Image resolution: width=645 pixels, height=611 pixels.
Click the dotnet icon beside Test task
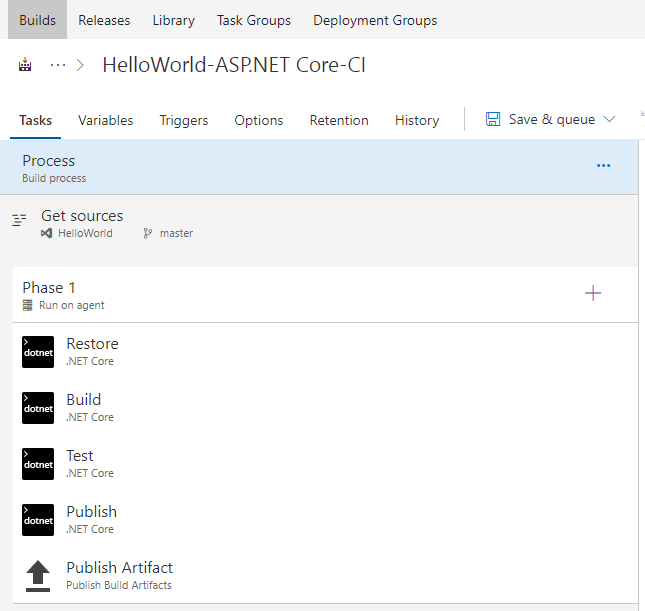click(x=38, y=464)
